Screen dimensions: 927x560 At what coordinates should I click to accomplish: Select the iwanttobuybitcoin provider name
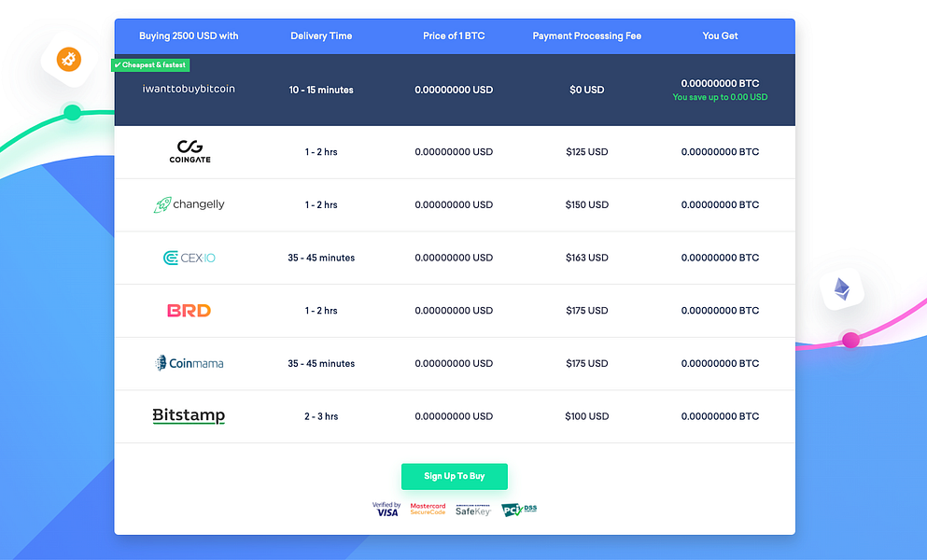[x=189, y=89]
